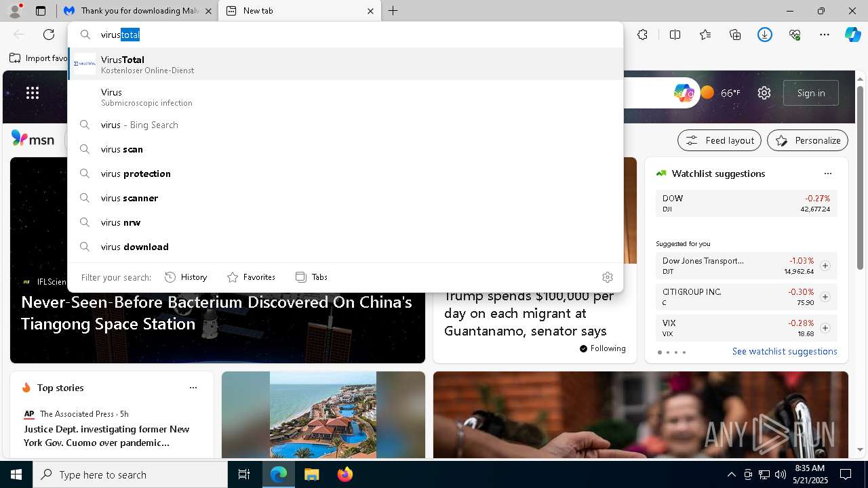Viewport: 868px width, 488px height.
Task: Choose virus - Bing Search suggestion
Action: pos(345,125)
